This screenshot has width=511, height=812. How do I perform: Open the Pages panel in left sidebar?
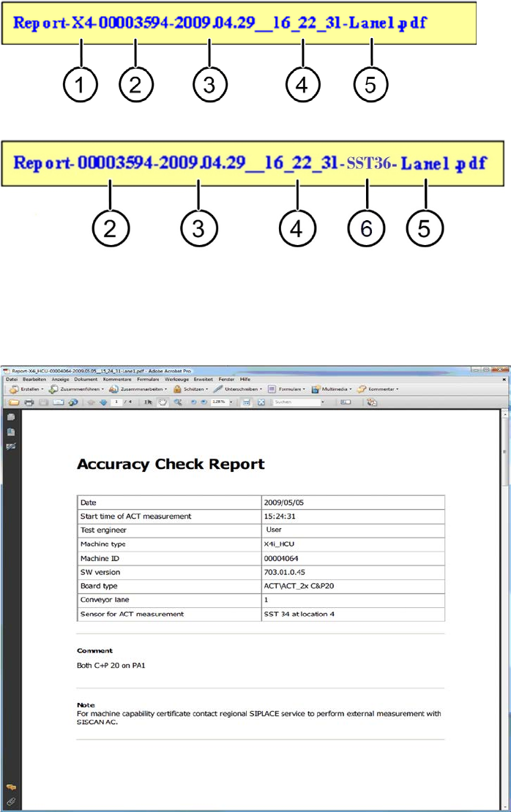tap(11, 418)
